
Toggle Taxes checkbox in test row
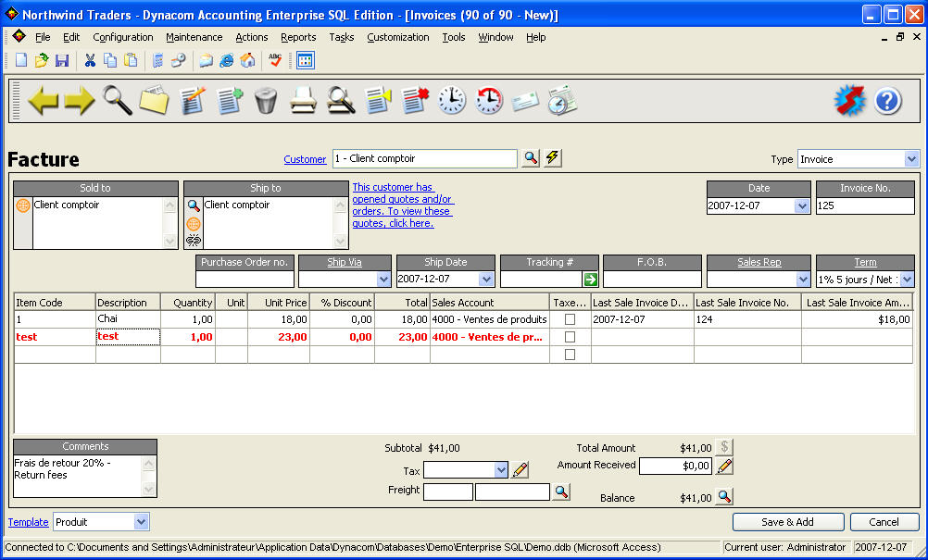(x=570, y=337)
